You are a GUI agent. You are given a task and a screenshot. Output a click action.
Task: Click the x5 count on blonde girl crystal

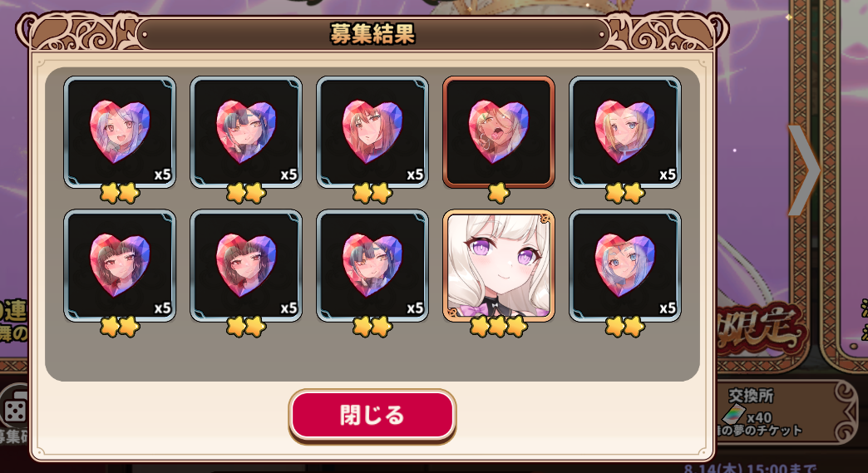pyautogui.click(x=667, y=175)
